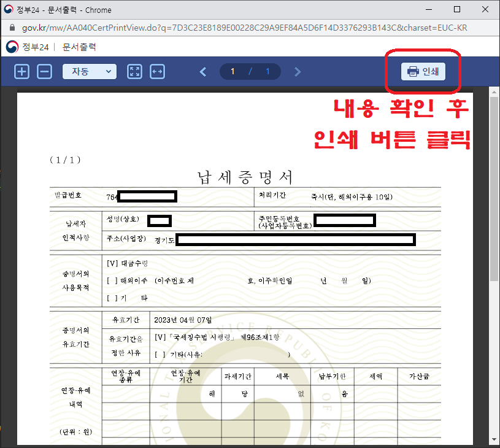500x448 pixels.
Task: Click the lock icon in the address bar
Action: pos(12,28)
